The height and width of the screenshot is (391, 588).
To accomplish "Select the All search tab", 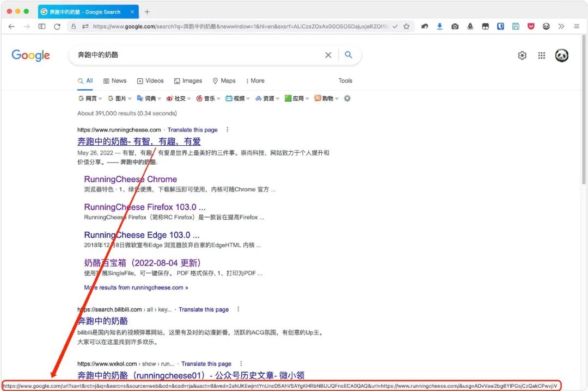I will coord(85,81).
